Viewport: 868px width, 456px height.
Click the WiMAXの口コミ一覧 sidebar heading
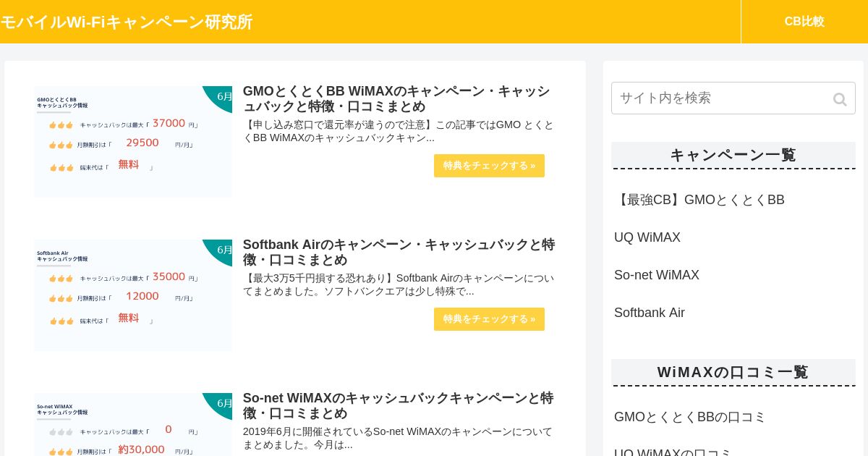(x=733, y=372)
